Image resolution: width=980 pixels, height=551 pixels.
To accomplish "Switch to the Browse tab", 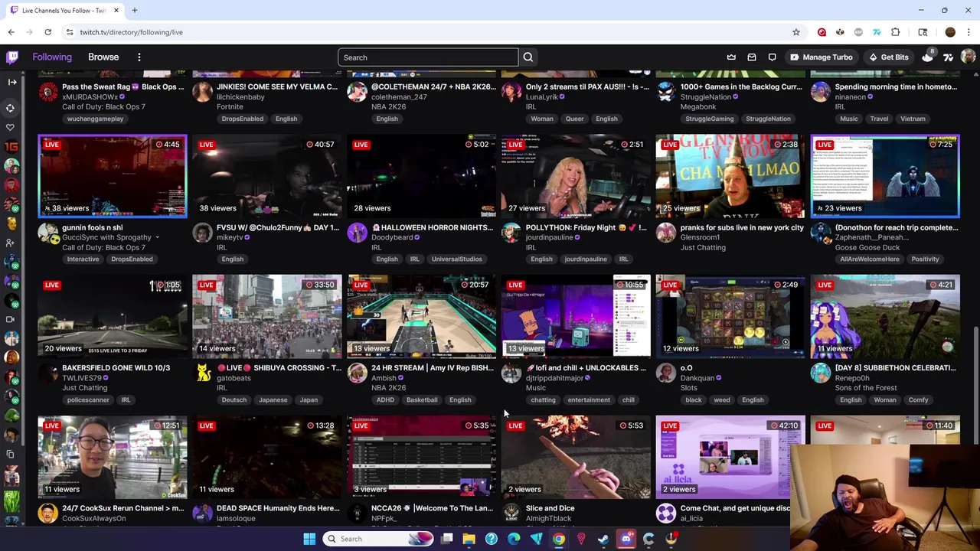I will [x=103, y=57].
